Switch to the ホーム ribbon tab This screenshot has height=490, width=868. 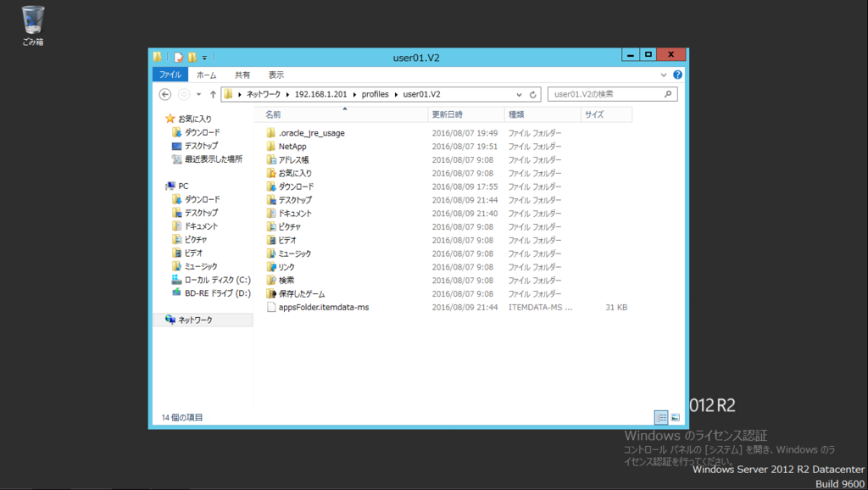point(207,75)
